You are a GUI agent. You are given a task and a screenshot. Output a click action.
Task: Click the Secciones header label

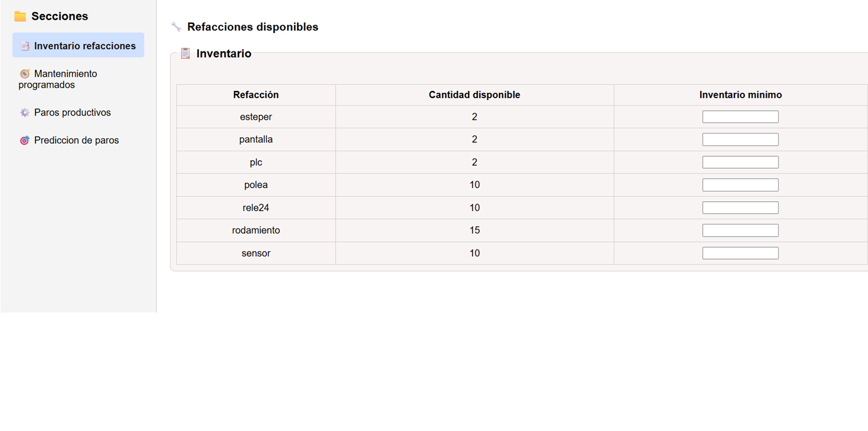(x=59, y=16)
